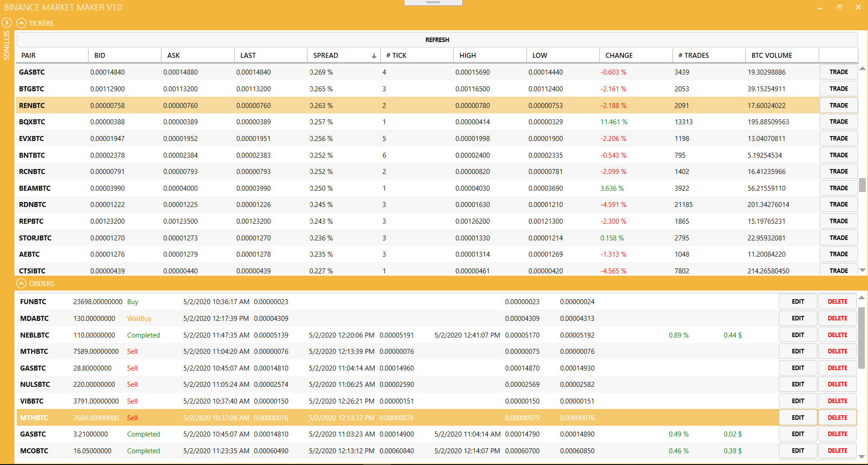Edit the NULSBTC order

[x=798, y=384]
